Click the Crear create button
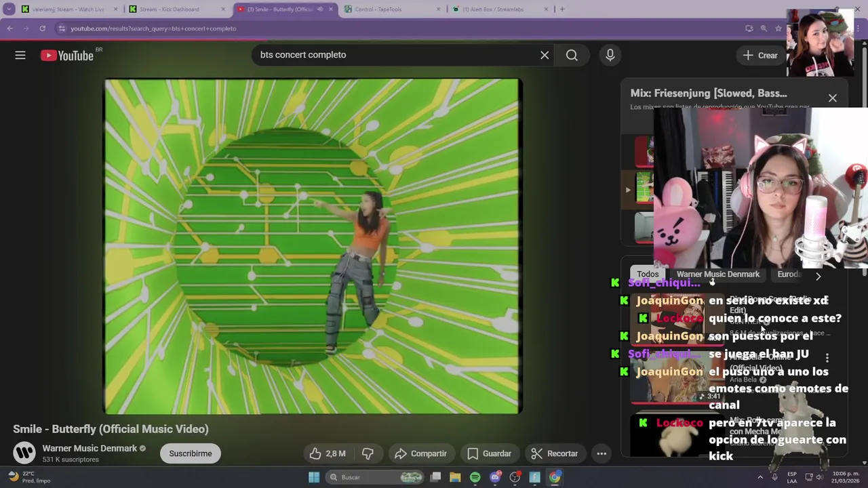Viewport: 868px width, 488px height. (760, 56)
